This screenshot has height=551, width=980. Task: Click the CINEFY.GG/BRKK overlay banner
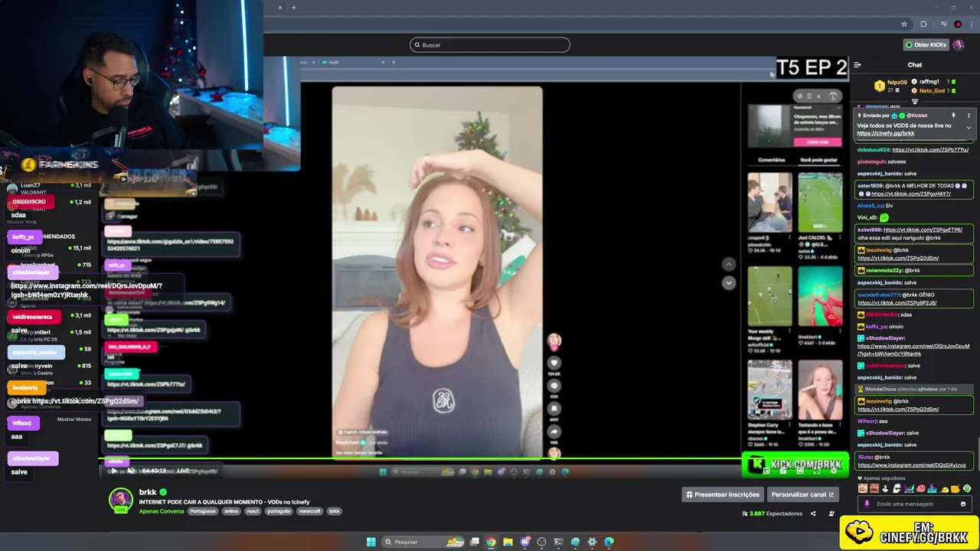pos(910,533)
